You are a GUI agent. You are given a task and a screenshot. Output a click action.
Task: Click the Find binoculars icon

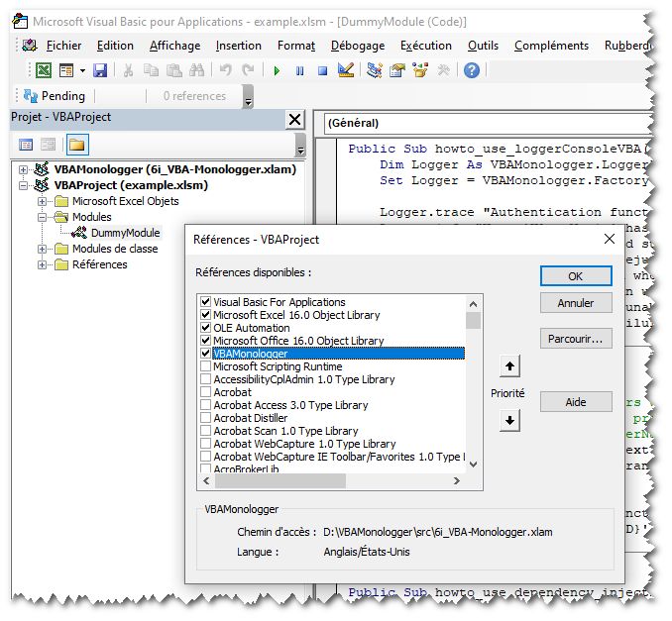tap(196, 70)
